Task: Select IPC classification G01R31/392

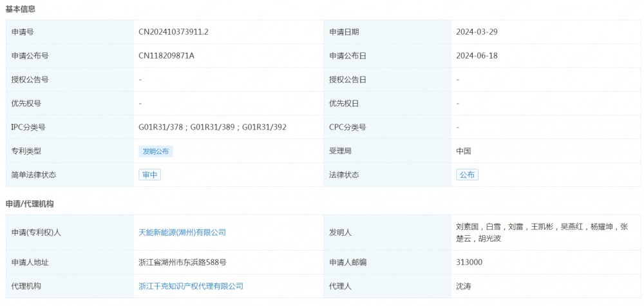Action: [x=264, y=128]
